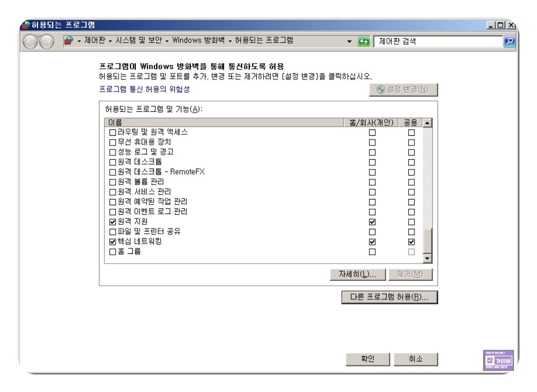Open 프로그램 통신 허용의 위험성 link

[x=144, y=89]
